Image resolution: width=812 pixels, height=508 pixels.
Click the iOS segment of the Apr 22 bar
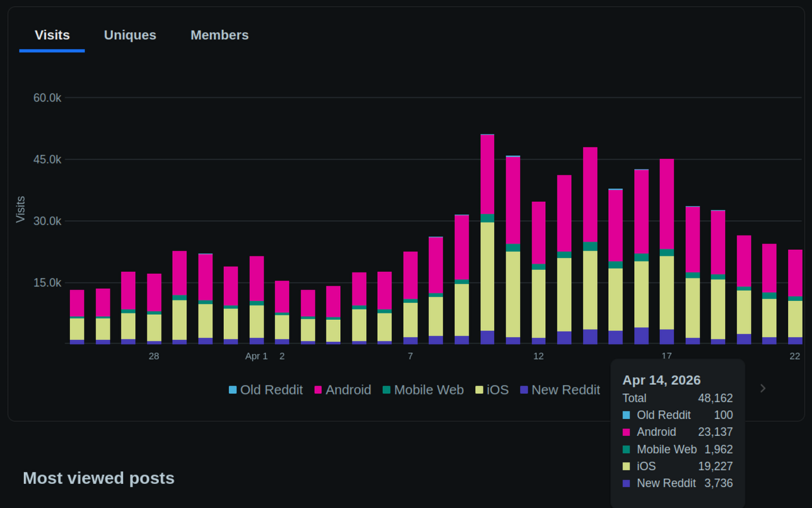pos(795,319)
